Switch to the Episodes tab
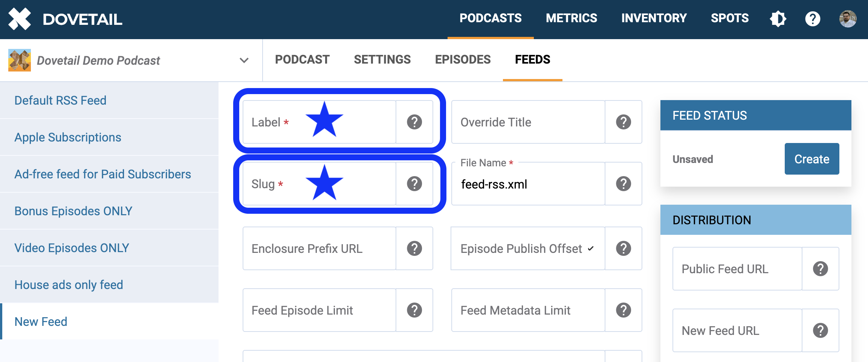The height and width of the screenshot is (362, 868). click(x=463, y=59)
